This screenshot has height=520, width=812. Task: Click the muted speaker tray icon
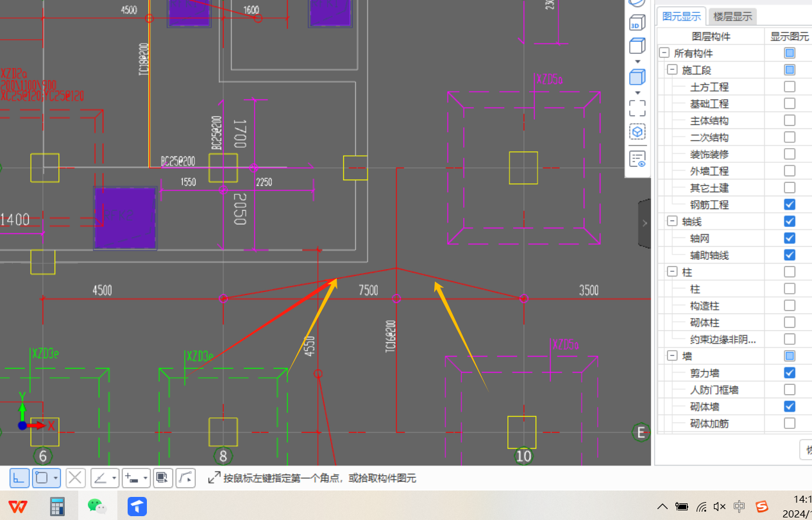pos(720,507)
